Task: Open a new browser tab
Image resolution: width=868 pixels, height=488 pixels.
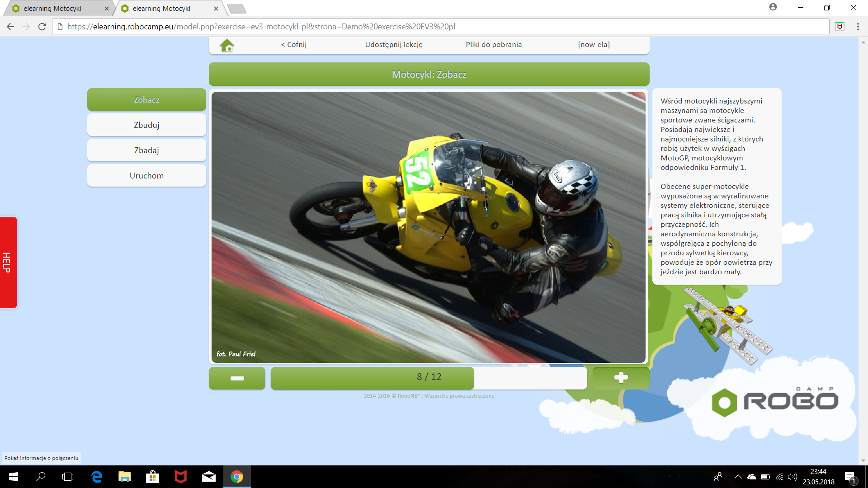Action: point(236,9)
